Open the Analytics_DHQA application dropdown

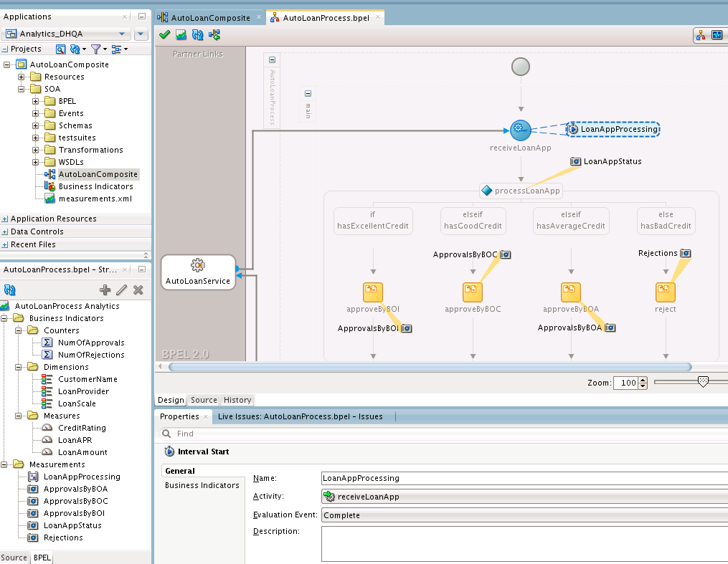pos(123,34)
